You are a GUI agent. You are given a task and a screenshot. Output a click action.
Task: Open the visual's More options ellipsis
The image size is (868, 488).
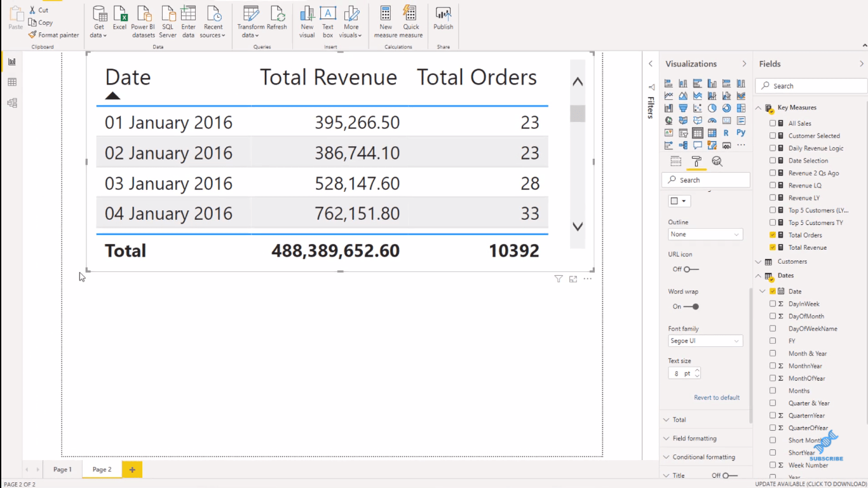(x=588, y=279)
